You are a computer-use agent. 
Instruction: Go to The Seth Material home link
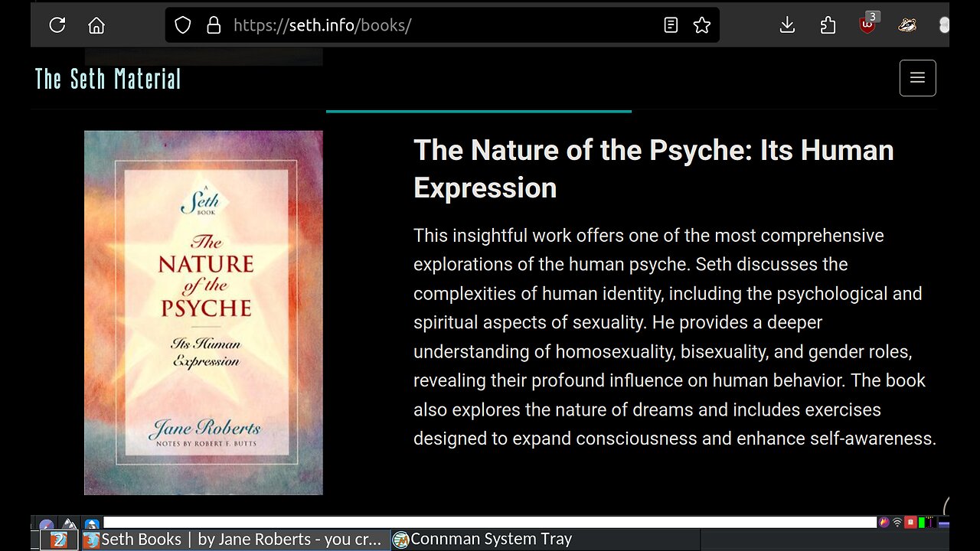(108, 79)
